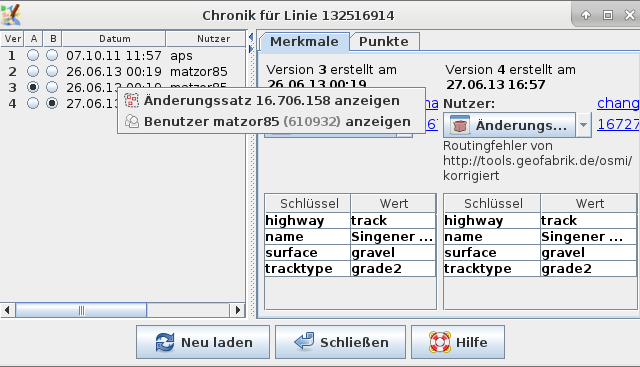This screenshot has height=367, width=640.
Task: Open dropdown arrow next to Änderungs... button
Action: pos(584,125)
